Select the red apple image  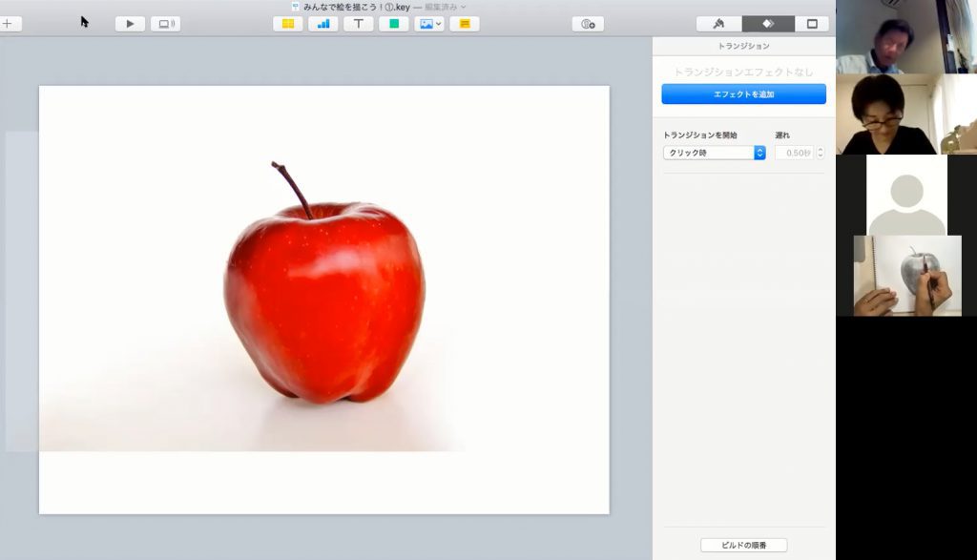point(324,301)
